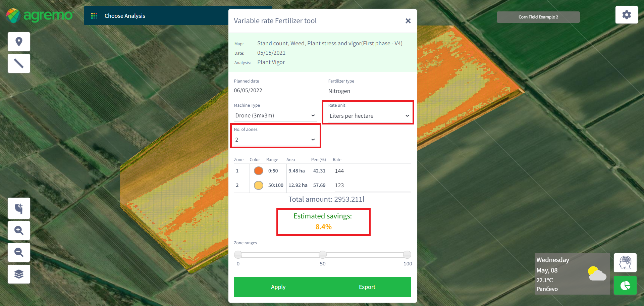This screenshot has height=306, width=644.
Task: Click the green Apply button
Action: click(x=278, y=287)
